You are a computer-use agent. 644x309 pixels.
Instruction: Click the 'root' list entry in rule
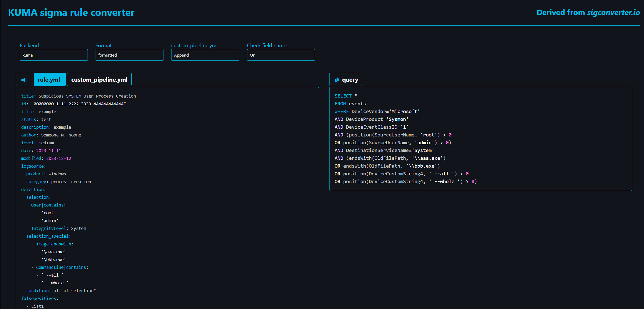click(48, 213)
